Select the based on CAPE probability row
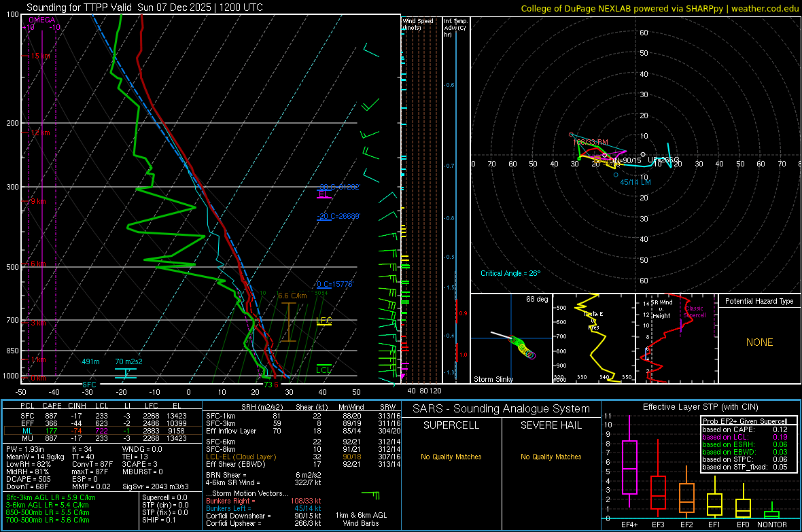The width and height of the screenshot is (802, 532). 745,429
